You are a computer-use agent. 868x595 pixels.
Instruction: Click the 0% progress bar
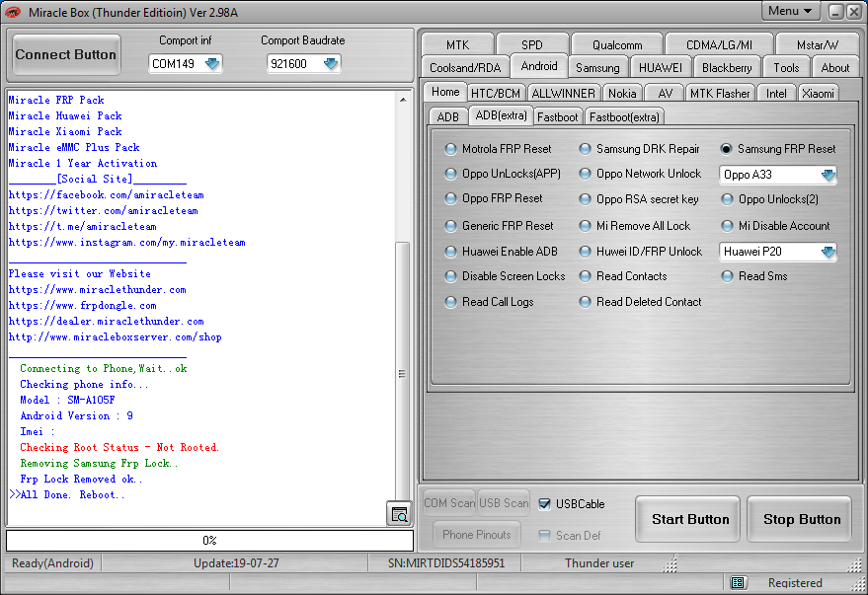click(209, 541)
